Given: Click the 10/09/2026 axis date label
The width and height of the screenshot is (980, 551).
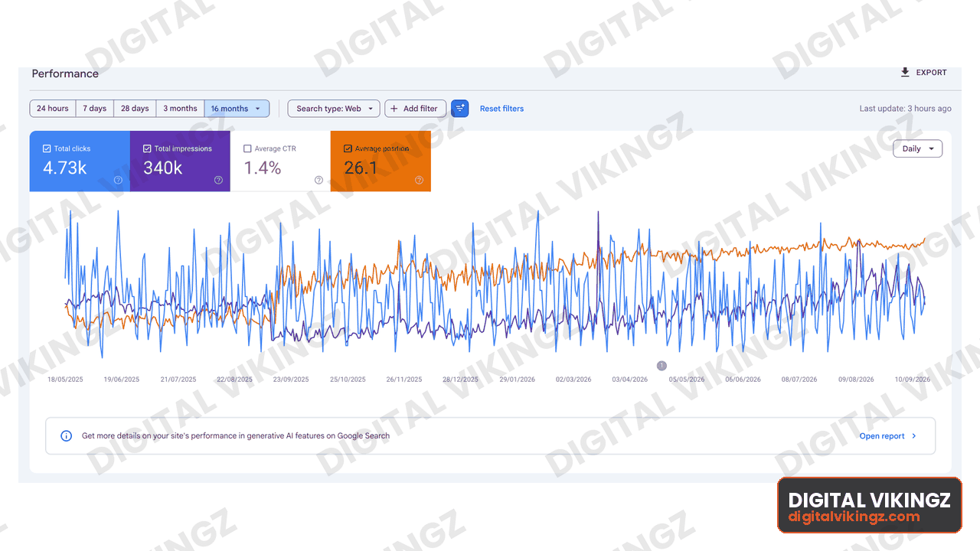Looking at the screenshot, I should point(913,380).
